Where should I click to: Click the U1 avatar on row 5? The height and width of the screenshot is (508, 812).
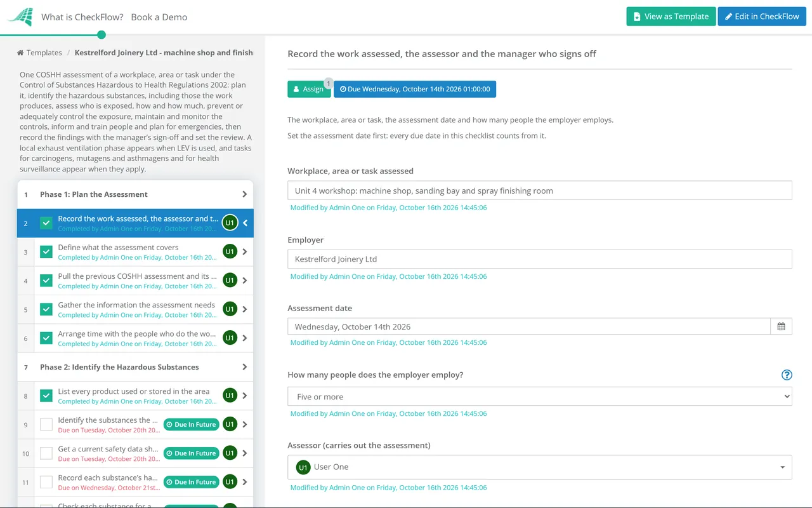click(x=230, y=309)
